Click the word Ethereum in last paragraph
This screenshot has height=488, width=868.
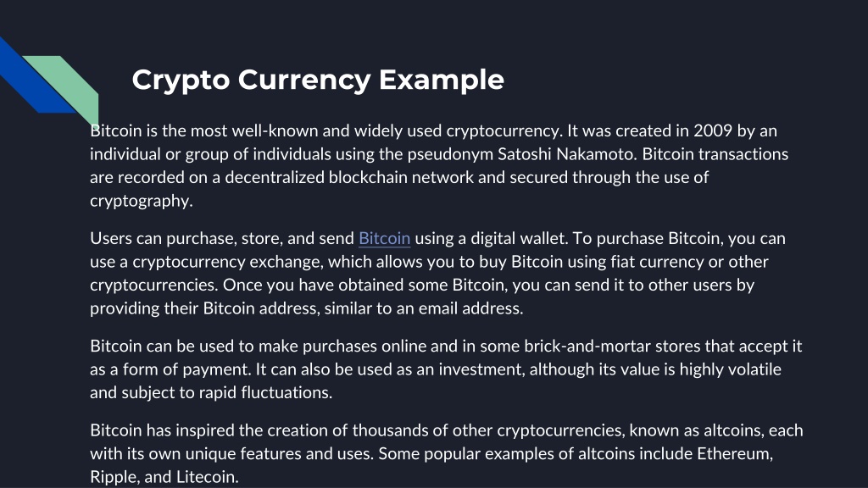735,454
